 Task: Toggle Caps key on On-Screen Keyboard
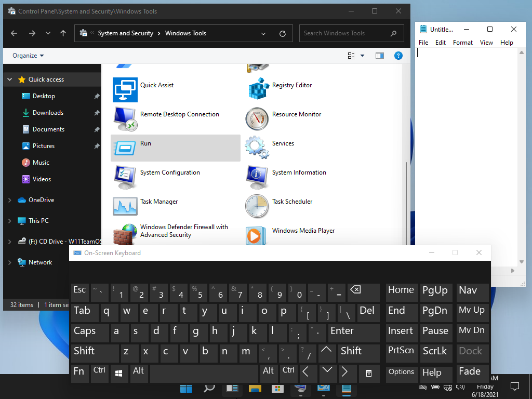pyautogui.click(x=90, y=333)
